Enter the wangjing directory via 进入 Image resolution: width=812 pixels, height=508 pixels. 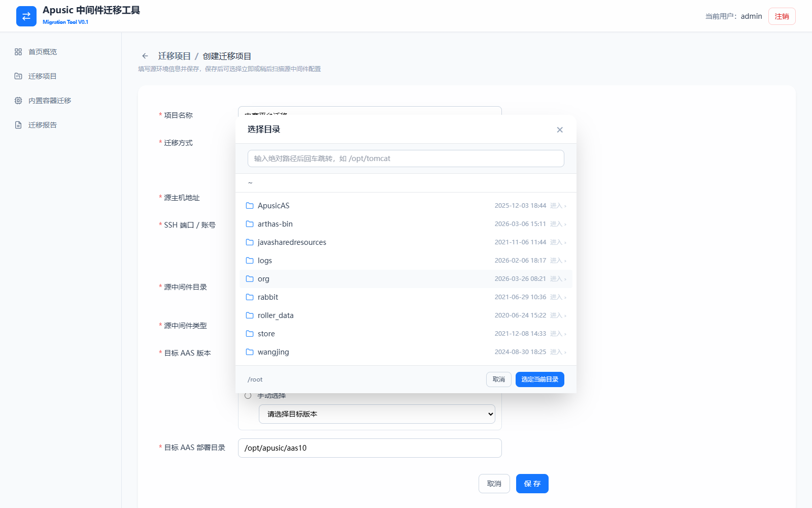click(558, 352)
